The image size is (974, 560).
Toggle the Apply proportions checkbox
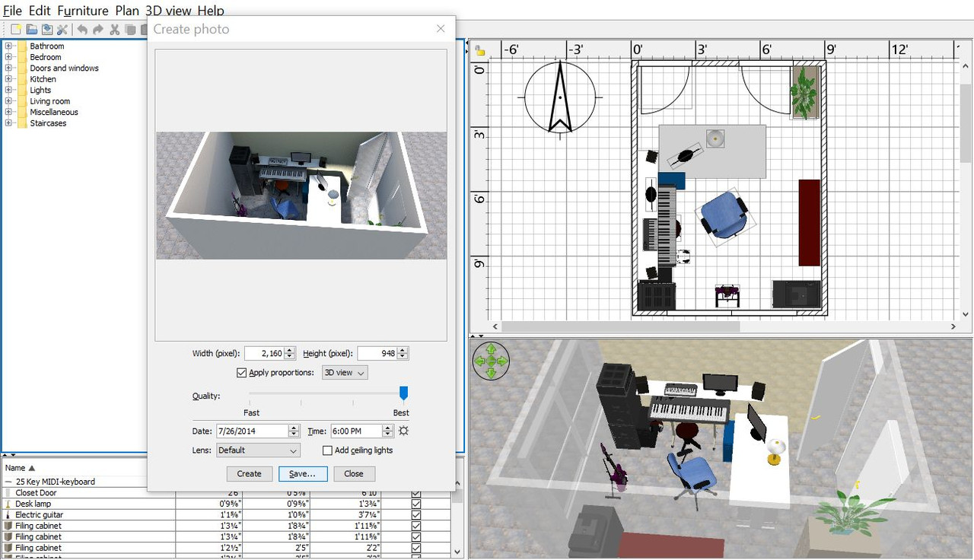[242, 373]
